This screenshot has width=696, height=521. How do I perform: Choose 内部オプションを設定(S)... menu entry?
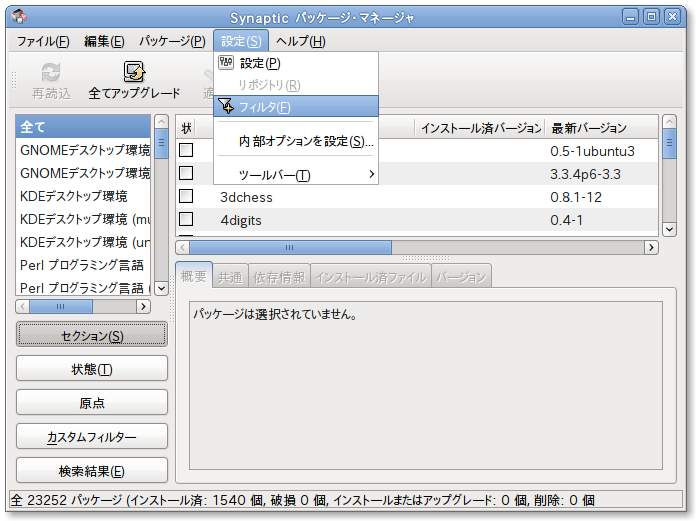(296, 141)
